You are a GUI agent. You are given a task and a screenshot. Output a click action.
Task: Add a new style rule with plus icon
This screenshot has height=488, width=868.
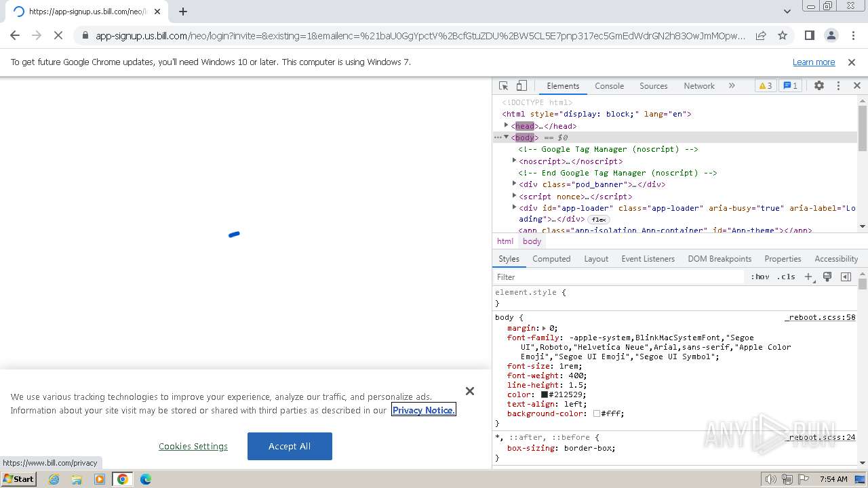[808, 277]
